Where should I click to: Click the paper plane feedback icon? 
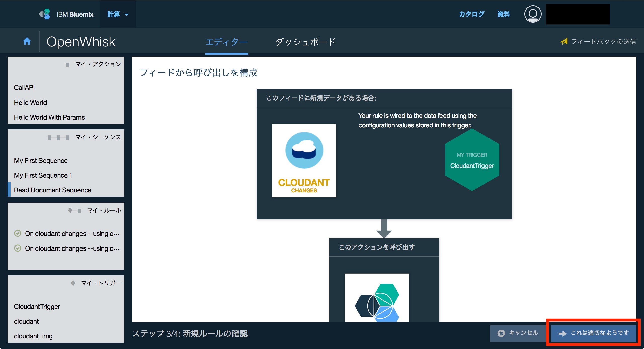pyautogui.click(x=564, y=41)
